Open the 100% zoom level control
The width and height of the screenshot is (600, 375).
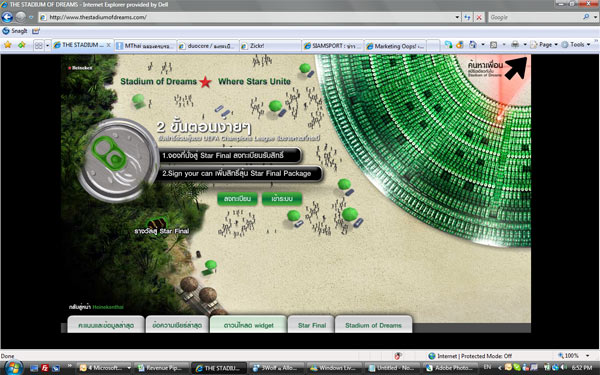tap(569, 355)
